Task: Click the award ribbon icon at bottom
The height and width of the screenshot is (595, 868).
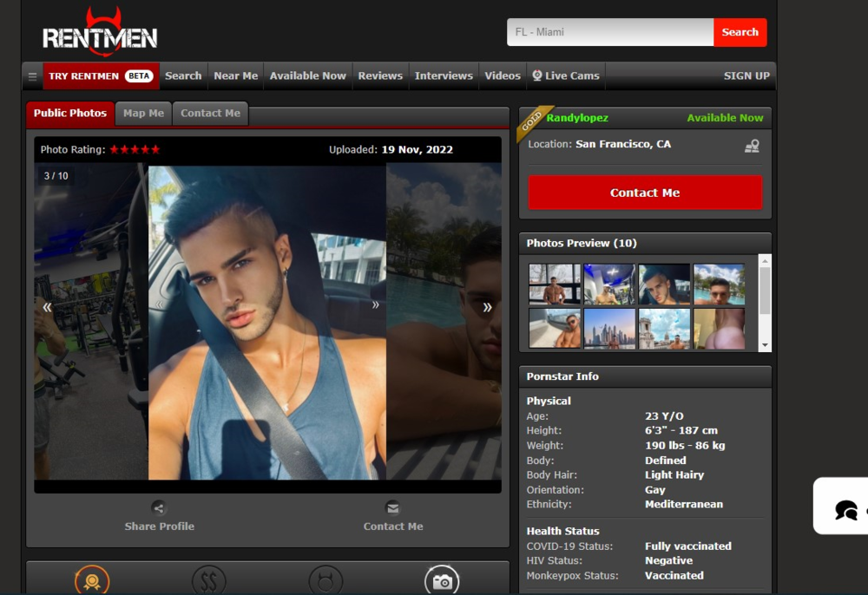Action: (92, 581)
